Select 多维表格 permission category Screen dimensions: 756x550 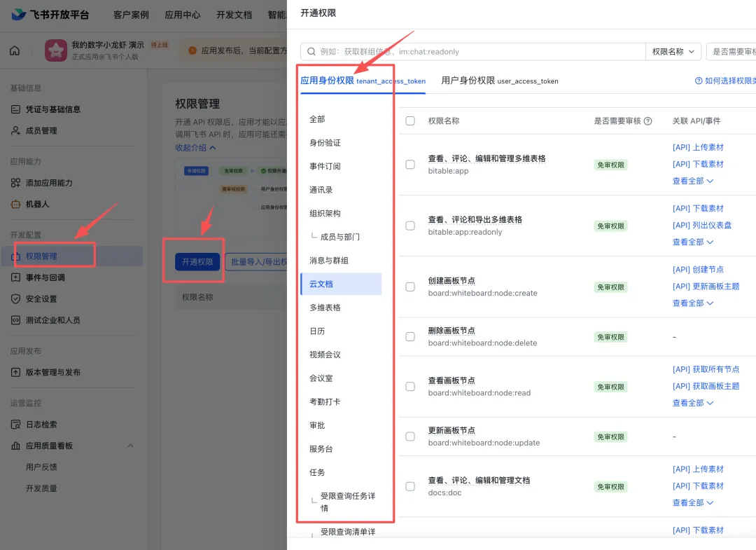pyautogui.click(x=325, y=308)
